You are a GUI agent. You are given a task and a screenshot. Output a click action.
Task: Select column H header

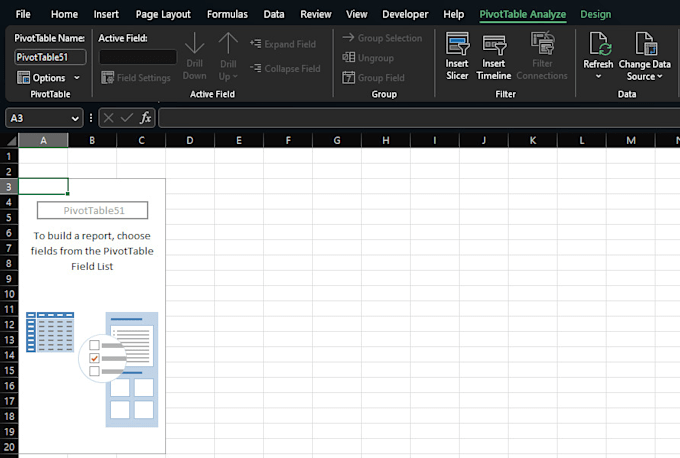tap(386, 141)
